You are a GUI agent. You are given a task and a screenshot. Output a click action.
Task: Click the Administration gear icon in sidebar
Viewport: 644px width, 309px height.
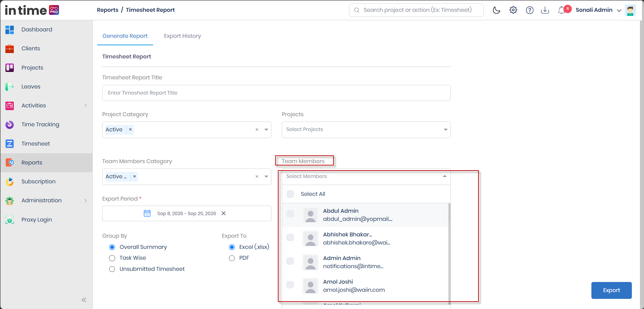pyautogui.click(x=10, y=201)
